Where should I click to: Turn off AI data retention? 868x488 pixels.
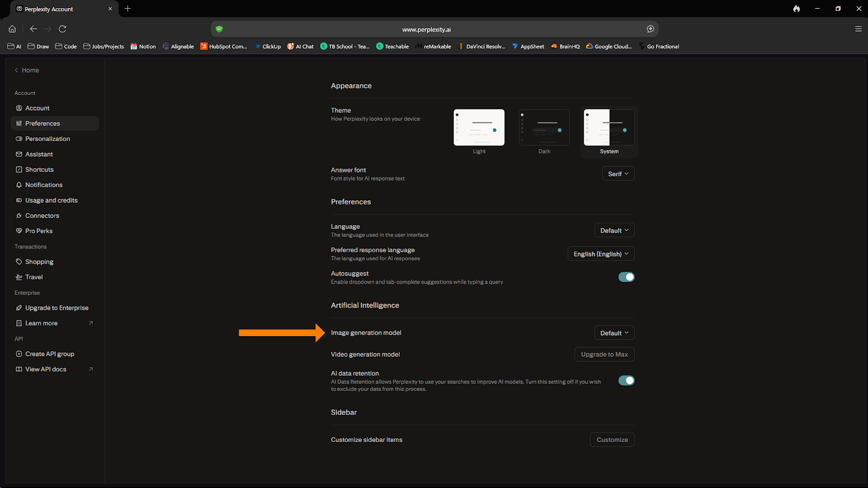[627, 380]
